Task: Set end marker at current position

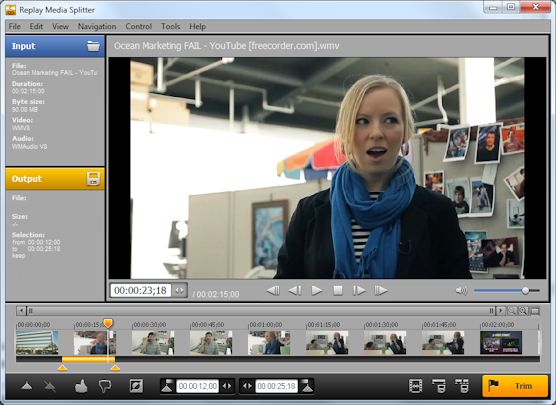Action: [x=307, y=386]
